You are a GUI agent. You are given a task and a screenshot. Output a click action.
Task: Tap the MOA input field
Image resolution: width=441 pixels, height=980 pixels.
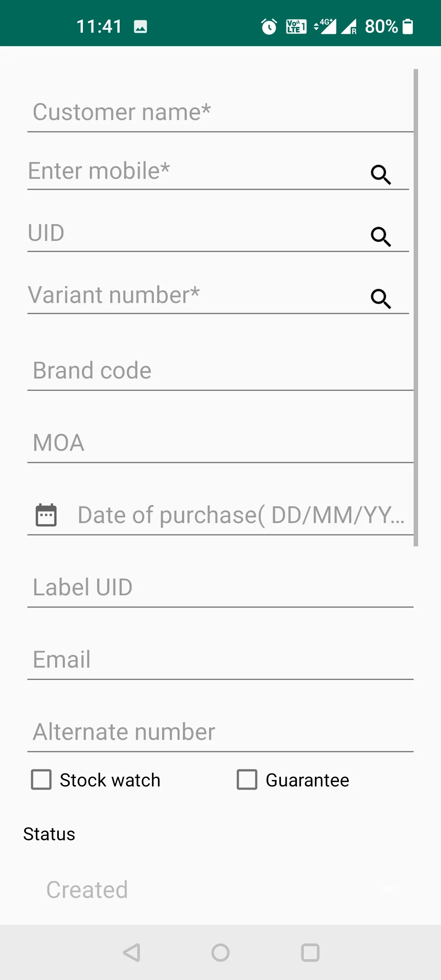[x=220, y=443]
